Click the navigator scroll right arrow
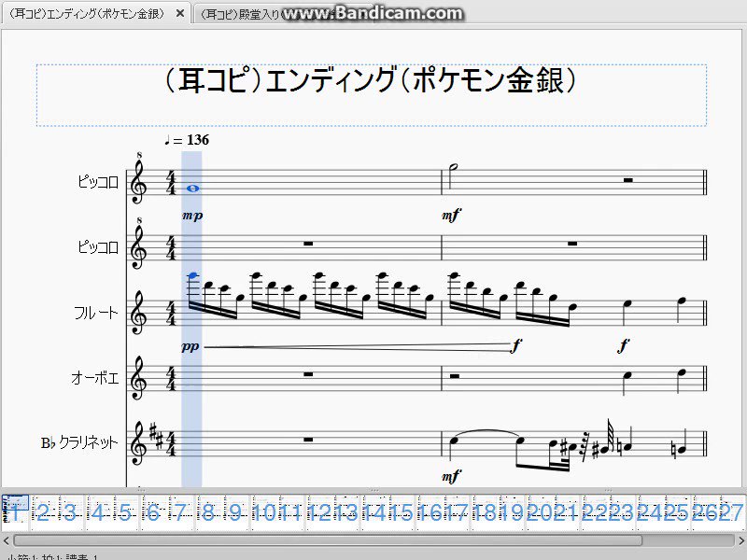The height and width of the screenshot is (560, 747). tap(740, 540)
